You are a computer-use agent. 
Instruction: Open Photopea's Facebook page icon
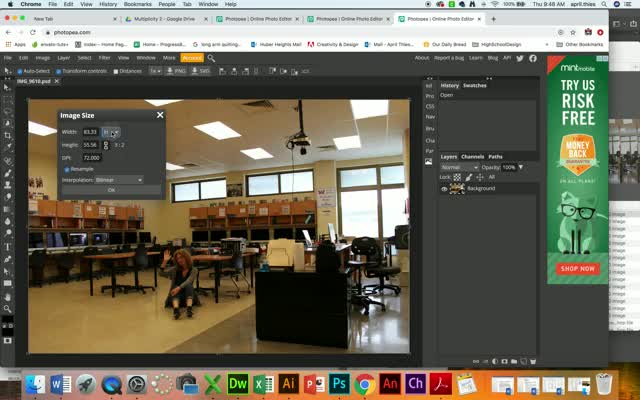click(533, 58)
